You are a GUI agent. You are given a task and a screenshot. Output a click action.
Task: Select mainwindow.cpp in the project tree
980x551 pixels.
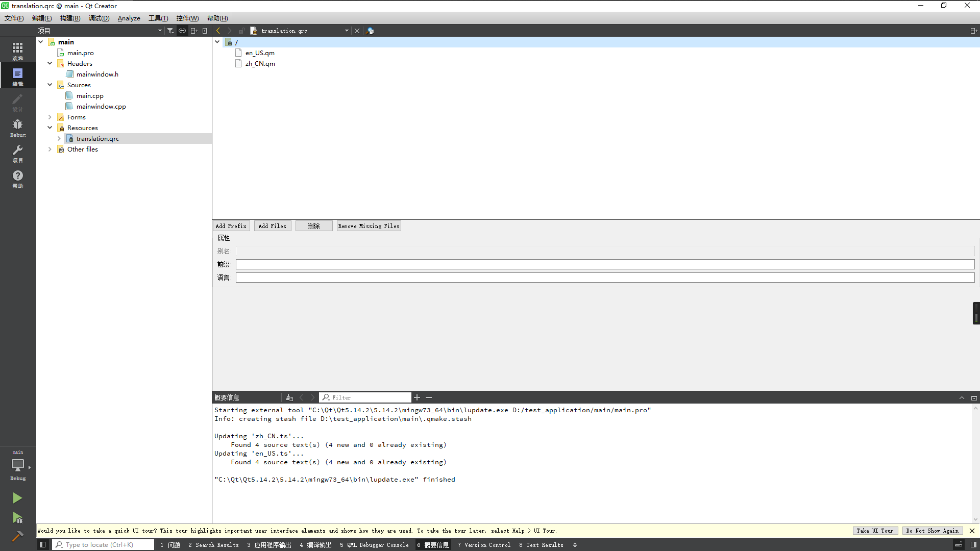[101, 106]
